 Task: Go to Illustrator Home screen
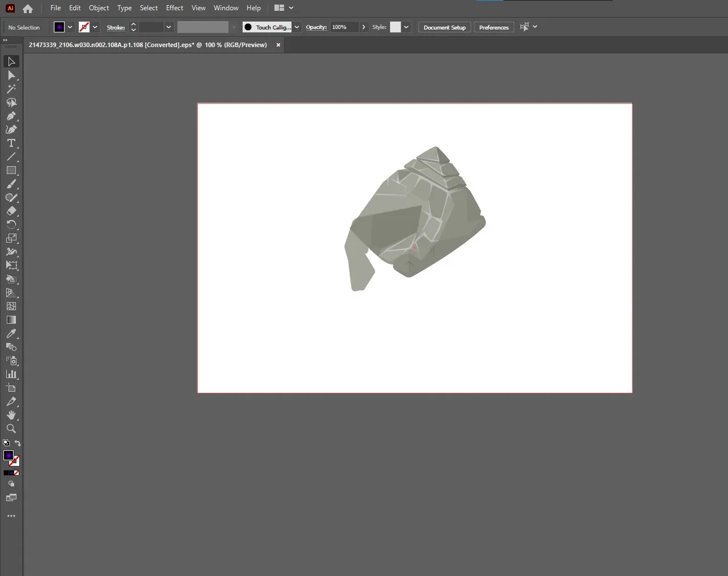(x=28, y=9)
